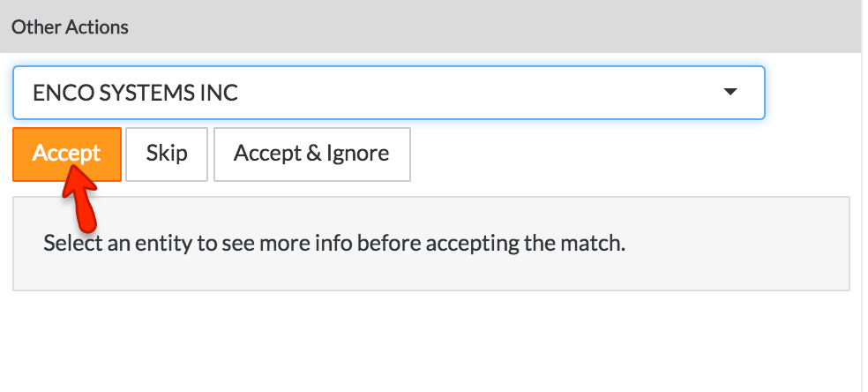Image resolution: width=868 pixels, height=392 pixels.
Task: Open the entity dropdown caret arrow
Action: tap(730, 92)
